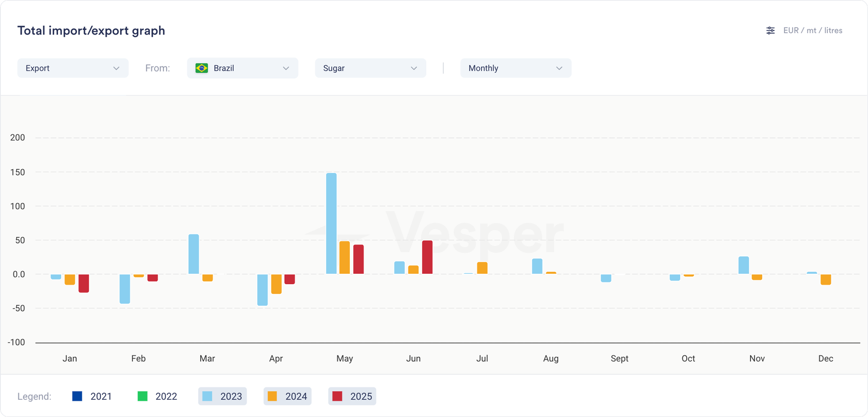Image resolution: width=868 pixels, height=417 pixels.
Task: Toggle the 2025 series in legend
Action: point(352,396)
